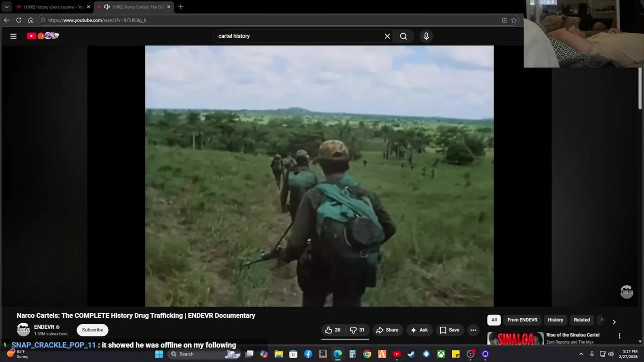
Task: Select the 'History' filter chip
Action: (x=555, y=320)
